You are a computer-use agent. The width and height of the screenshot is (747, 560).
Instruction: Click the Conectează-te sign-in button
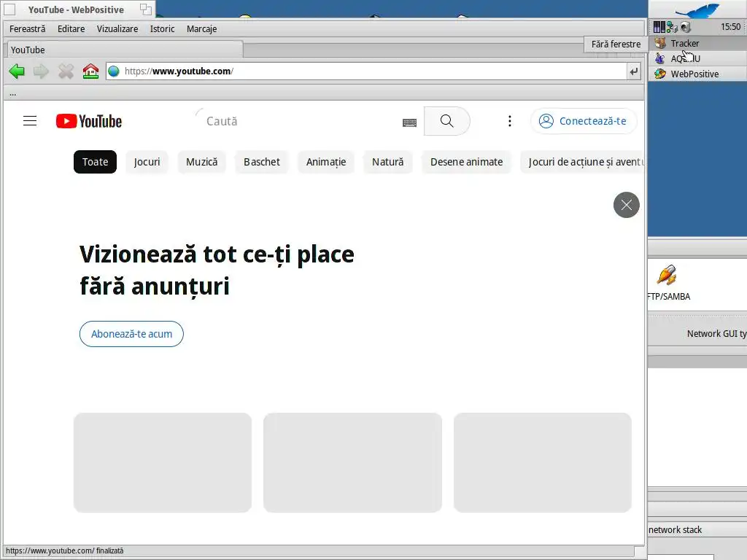point(583,121)
